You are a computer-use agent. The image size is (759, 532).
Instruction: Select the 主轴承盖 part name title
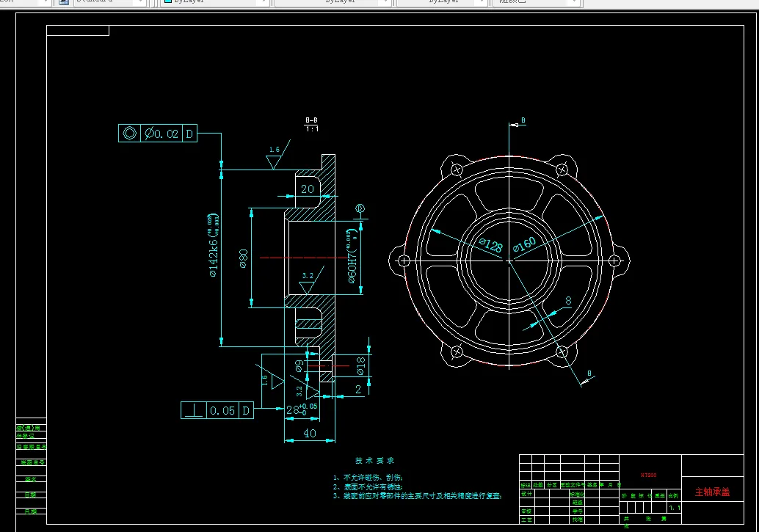[712, 492]
